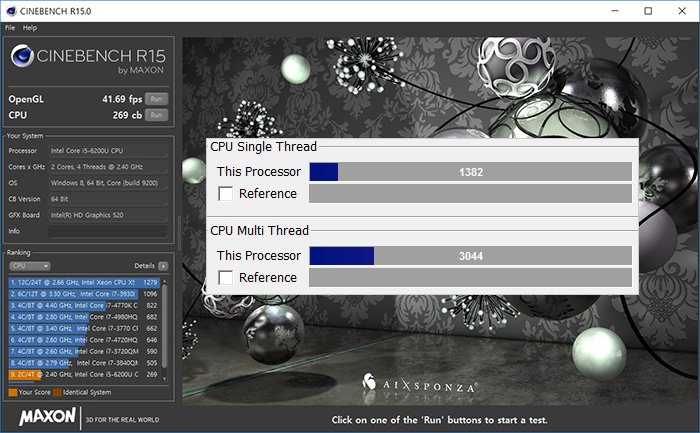Click the CB Version field 64 Bit
700x433 pixels.
click(x=108, y=199)
